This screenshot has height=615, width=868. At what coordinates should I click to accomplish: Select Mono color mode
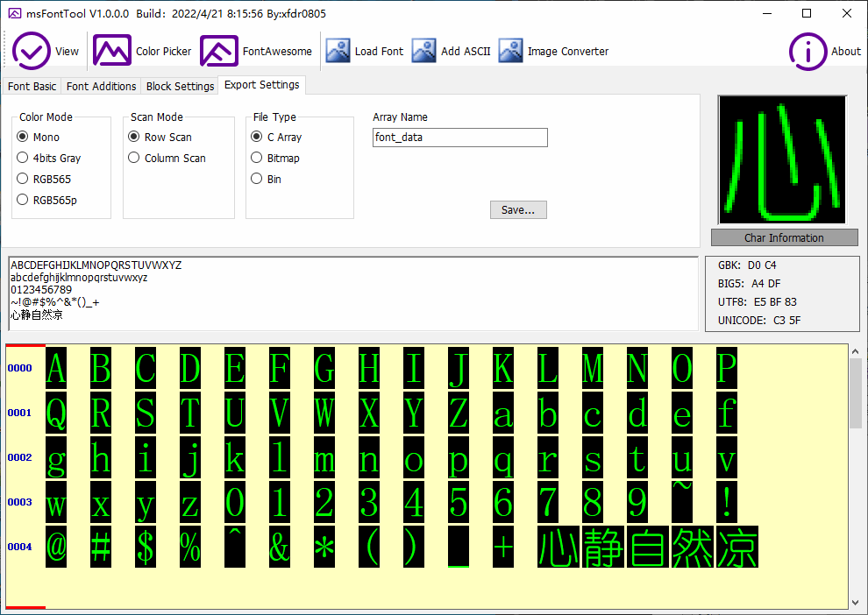[x=39, y=137]
